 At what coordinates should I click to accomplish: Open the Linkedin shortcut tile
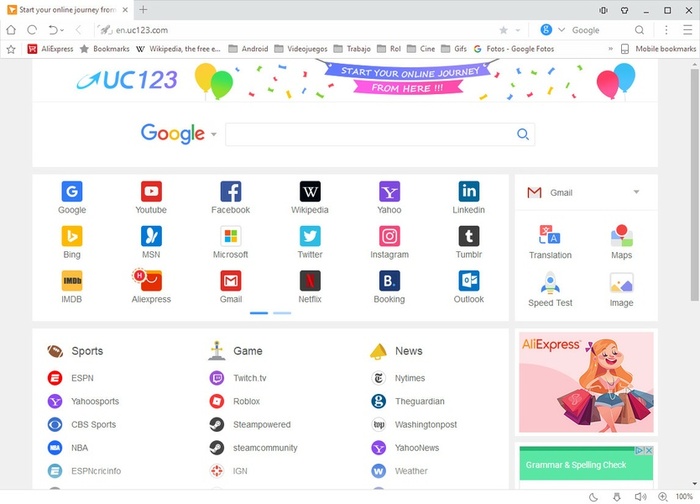tap(469, 197)
